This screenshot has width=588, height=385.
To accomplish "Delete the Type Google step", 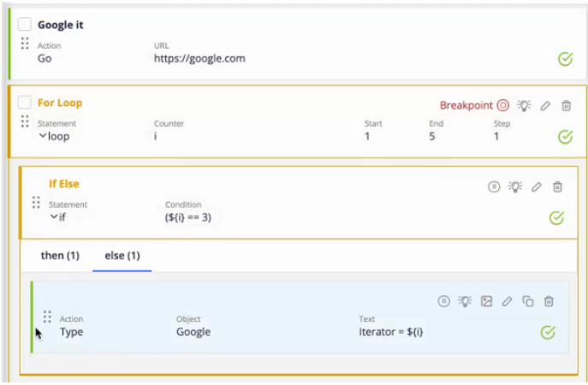I will pos(549,301).
